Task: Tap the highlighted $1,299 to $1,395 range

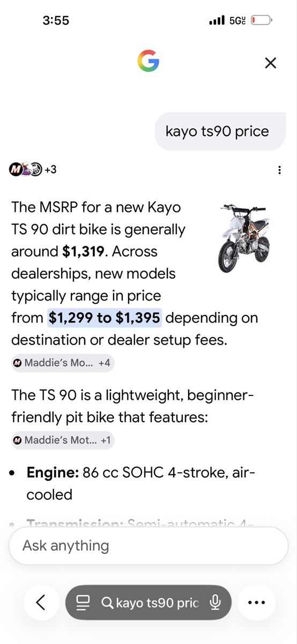Action: point(105,318)
